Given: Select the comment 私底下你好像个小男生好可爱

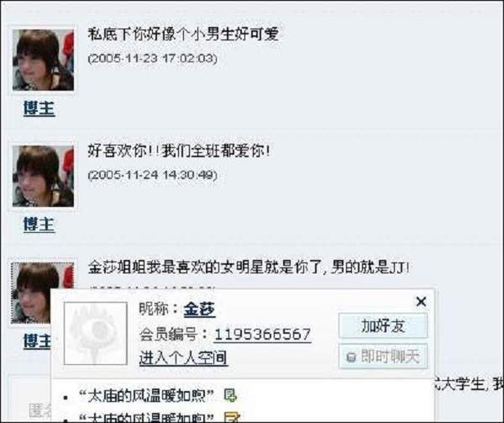Looking at the screenshot, I should (183, 34).
